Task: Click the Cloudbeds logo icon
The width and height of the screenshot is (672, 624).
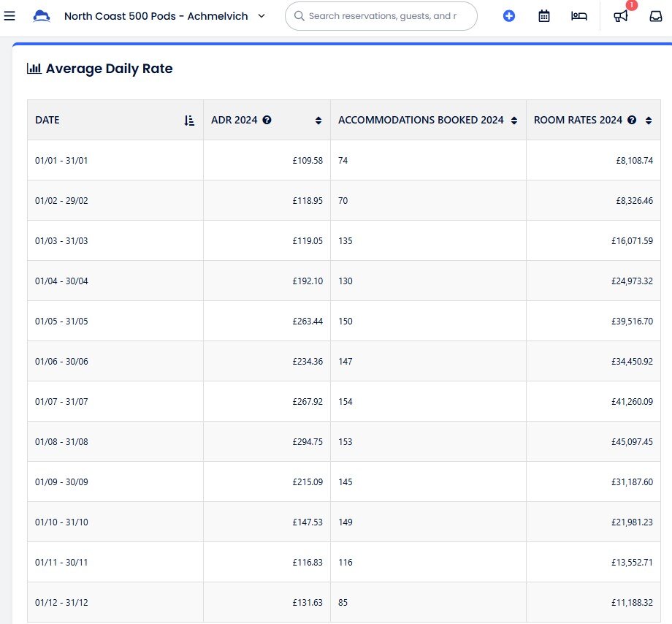Action: (x=42, y=16)
